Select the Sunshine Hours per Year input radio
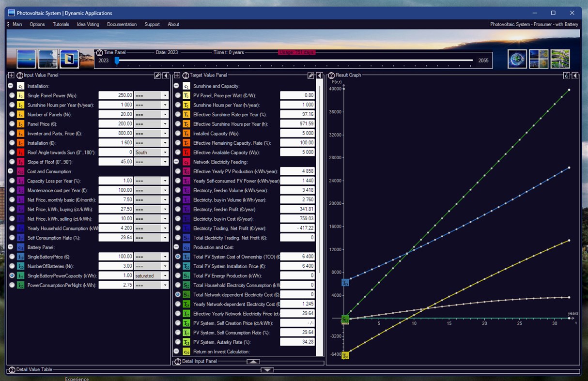This screenshot has width=588, height=381. coord(12,105)
